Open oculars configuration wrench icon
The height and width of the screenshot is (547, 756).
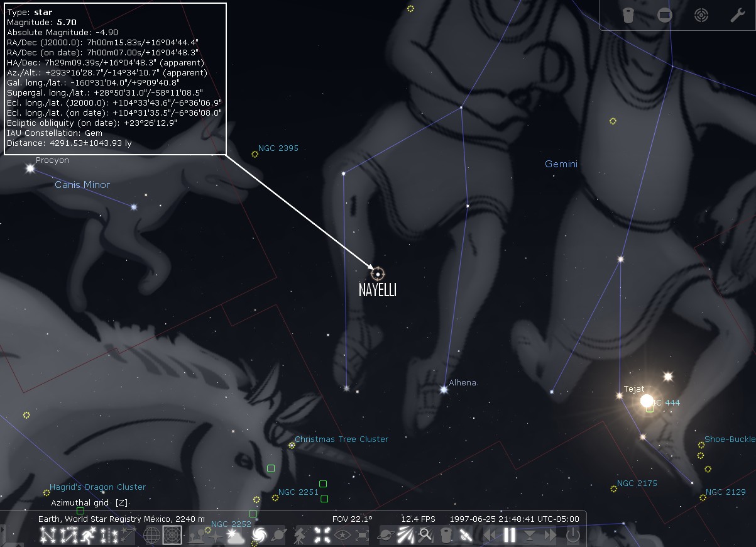tap(737, 15)
